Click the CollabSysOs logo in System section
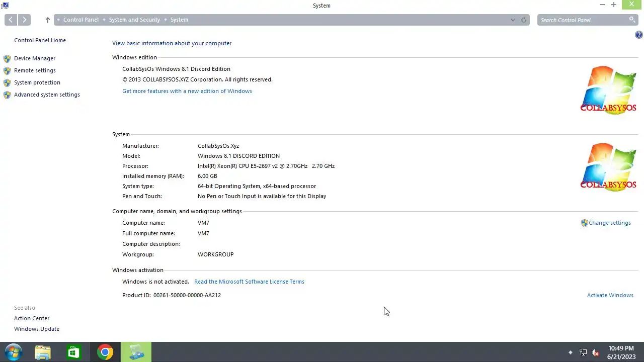Image resolution: width=644 pixels, height=362 pixels. pos(608,167)
